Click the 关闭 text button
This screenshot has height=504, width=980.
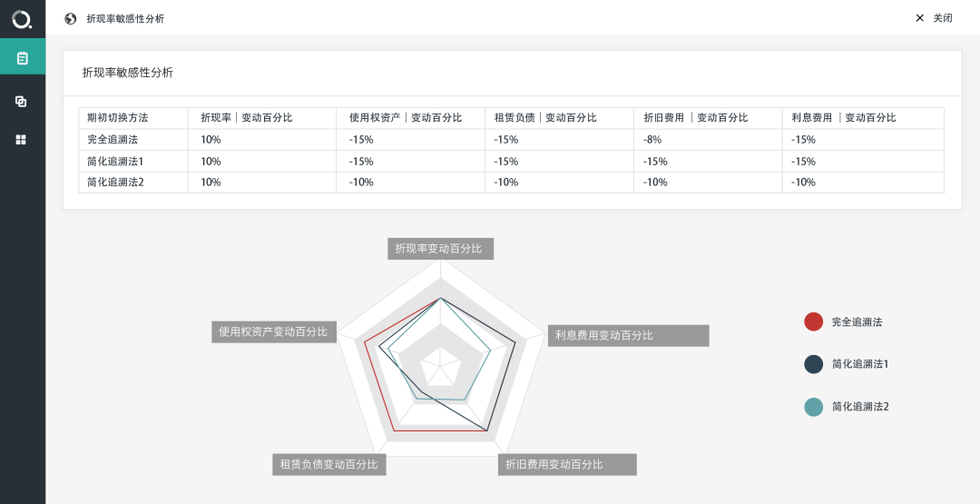pos(943,18)
